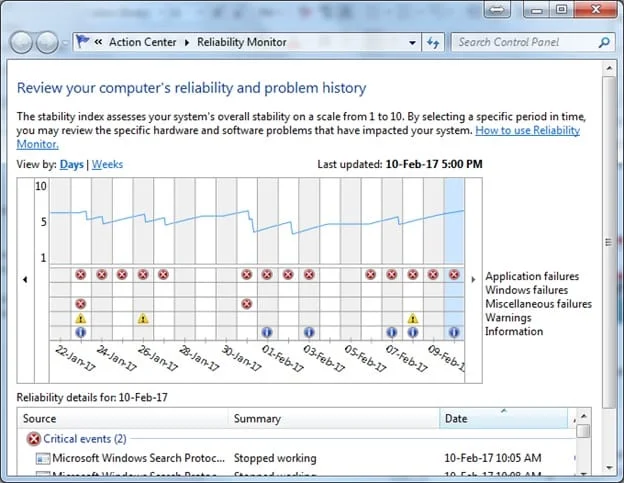Click the Miscellaneous failures legend label

pos(538,304)
